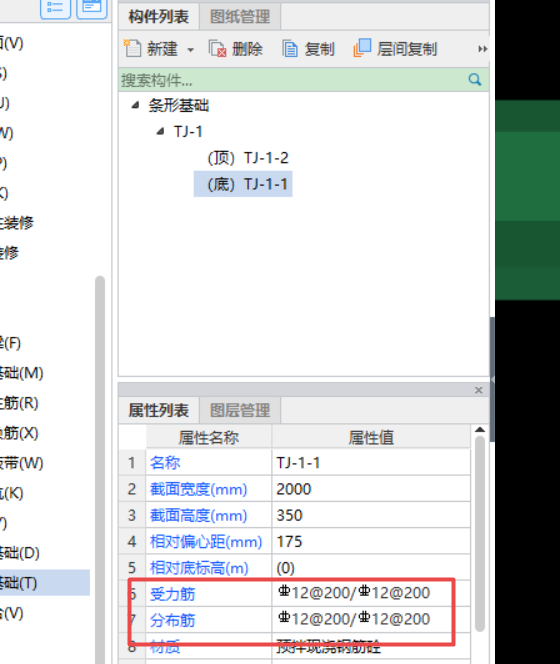Click the 受力筋 property label
The height and width of the screenshot is (664, 560).
coord(172,595)
